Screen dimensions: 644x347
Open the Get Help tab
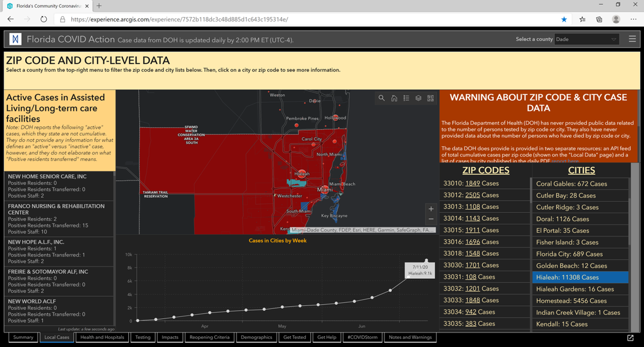[327, 337]
